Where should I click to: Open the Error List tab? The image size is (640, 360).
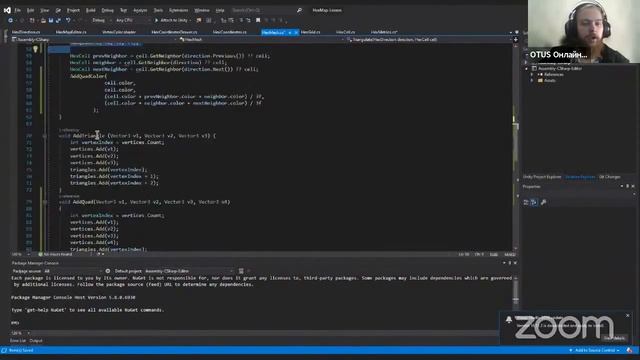pyautogui.click(x=18, y=341)
